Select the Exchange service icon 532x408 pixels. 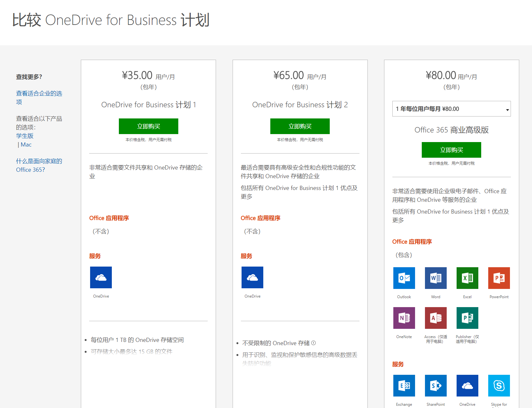point(404,386)
